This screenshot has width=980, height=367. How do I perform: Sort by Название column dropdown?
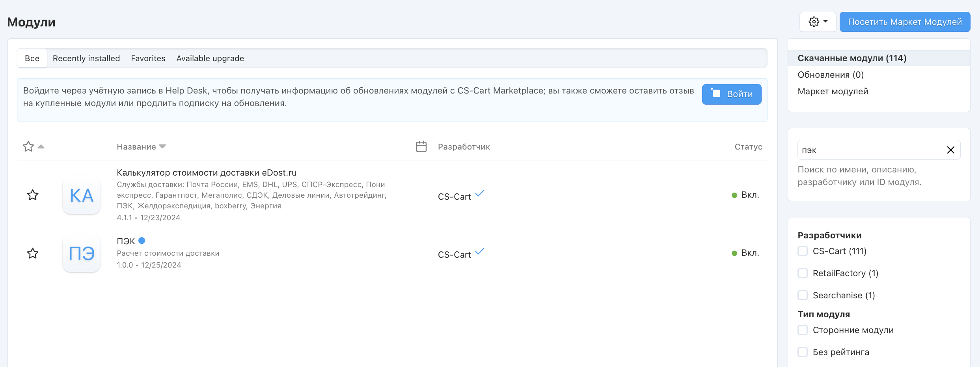coord(141,147)
